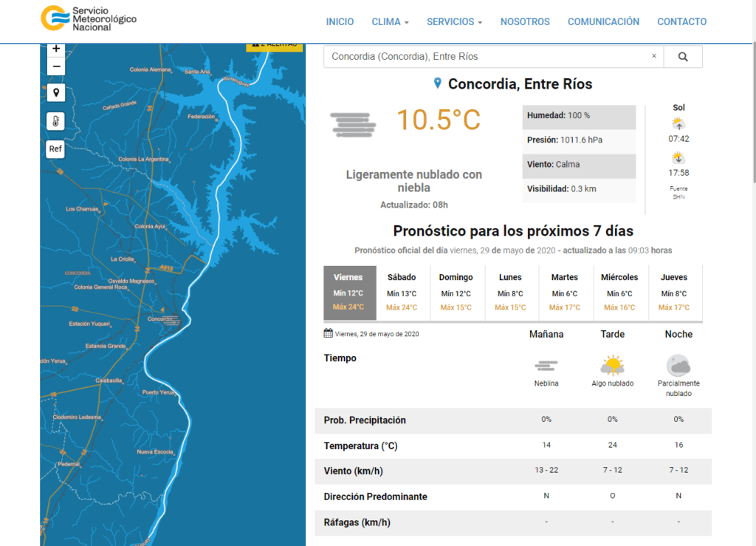Select the Viernes forecast tab
Viewport: 756px width, 546px height.
pos(350,293)
